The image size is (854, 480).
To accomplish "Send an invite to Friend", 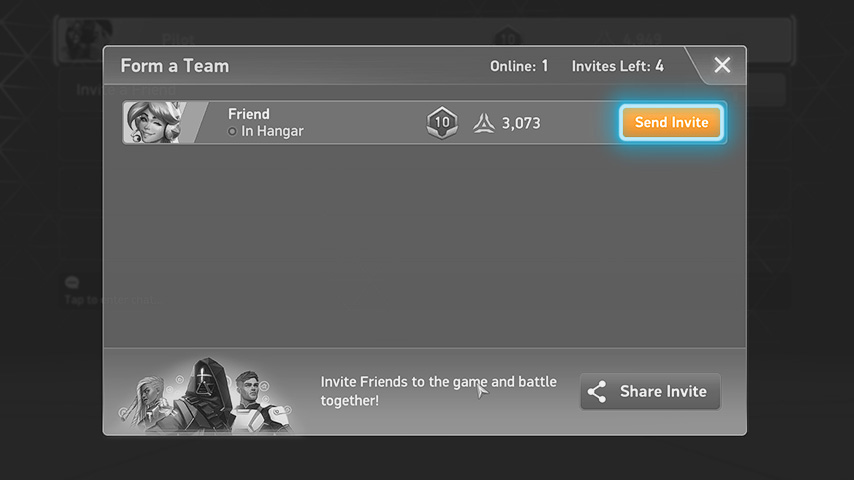I will coord(670,122).
